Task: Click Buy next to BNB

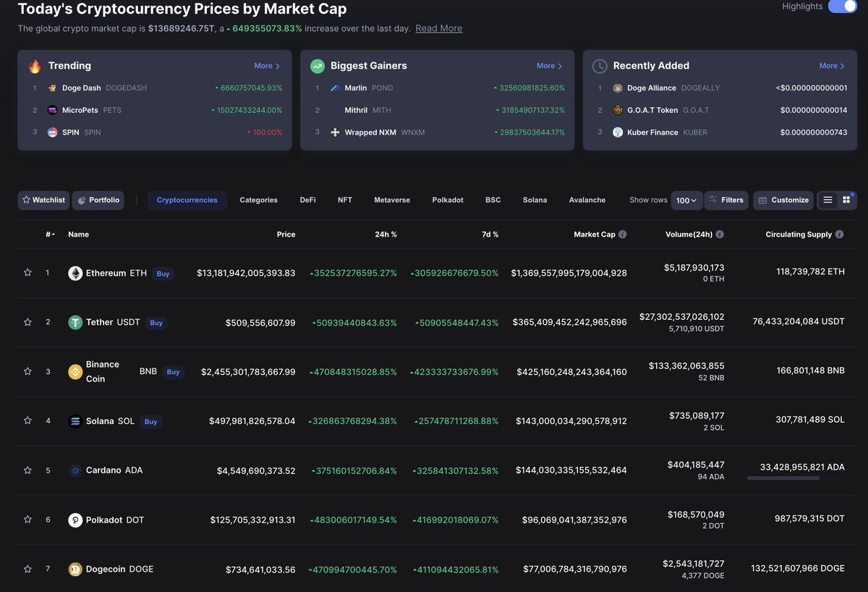Action: (173, 372)
